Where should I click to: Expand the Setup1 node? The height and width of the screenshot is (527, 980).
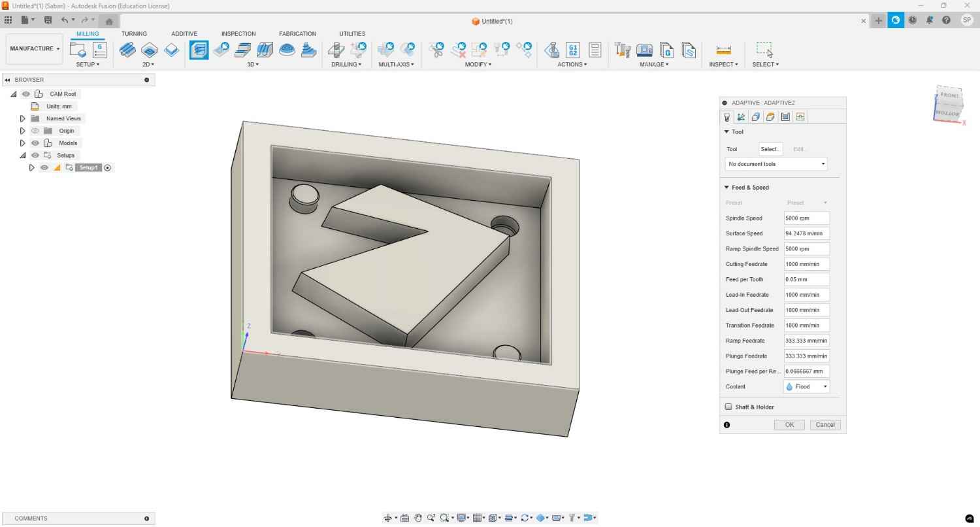31,168
